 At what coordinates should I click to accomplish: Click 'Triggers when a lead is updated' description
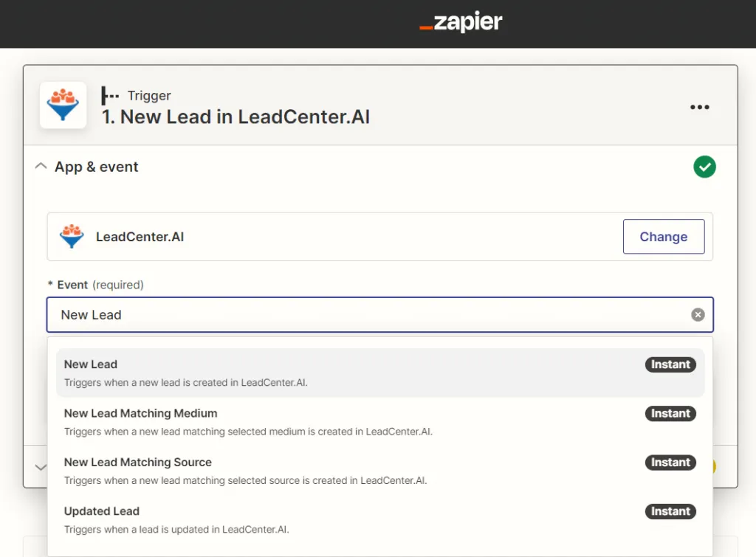tap(176, 530)
